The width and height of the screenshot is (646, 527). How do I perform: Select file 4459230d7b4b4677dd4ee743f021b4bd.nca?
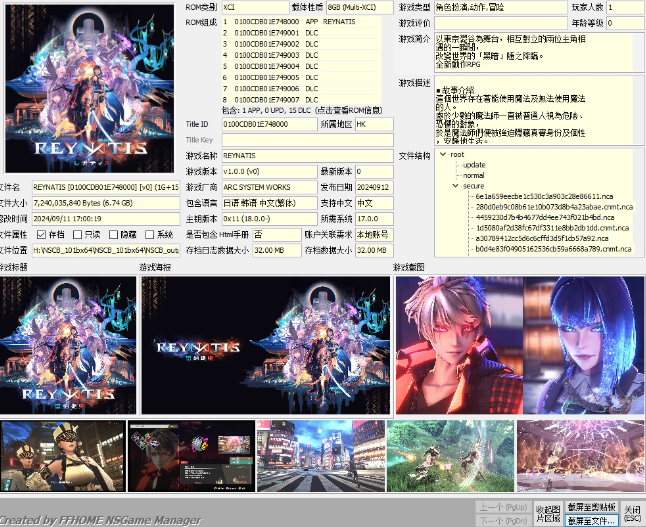tap(545, 217)
